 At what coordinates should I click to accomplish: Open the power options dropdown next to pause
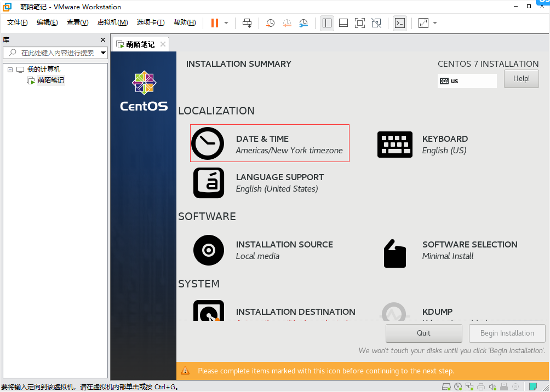(226, 23)
